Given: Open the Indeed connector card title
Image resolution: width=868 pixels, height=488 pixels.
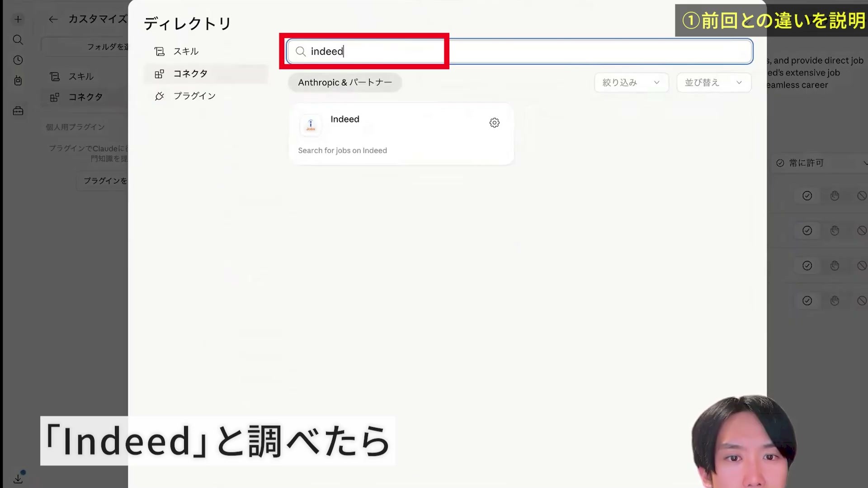Looking at the screenshot, I should (x=345, y=119).
